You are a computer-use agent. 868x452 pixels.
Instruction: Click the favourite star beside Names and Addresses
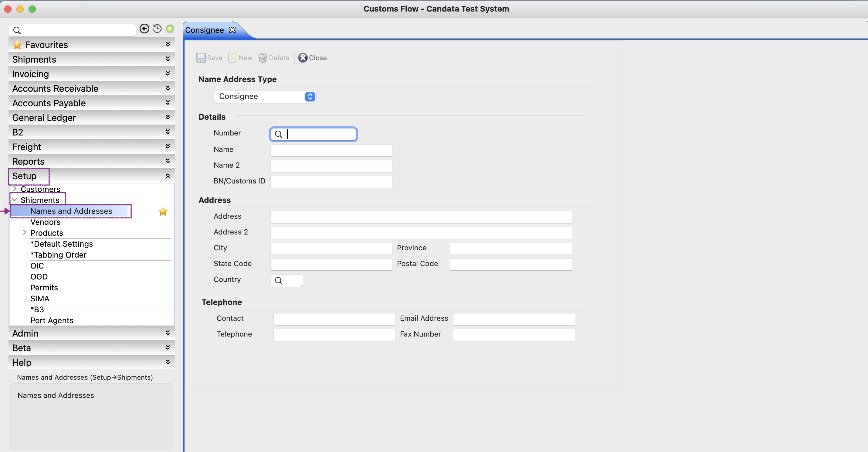click(x=163, y=211)
